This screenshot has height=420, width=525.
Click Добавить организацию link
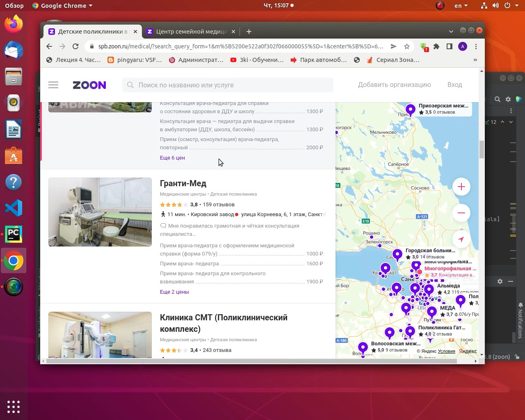pos(395,84)
